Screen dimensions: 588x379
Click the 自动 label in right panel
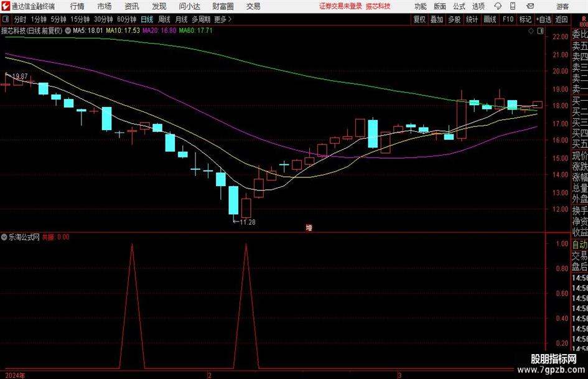tap(580, 245)
